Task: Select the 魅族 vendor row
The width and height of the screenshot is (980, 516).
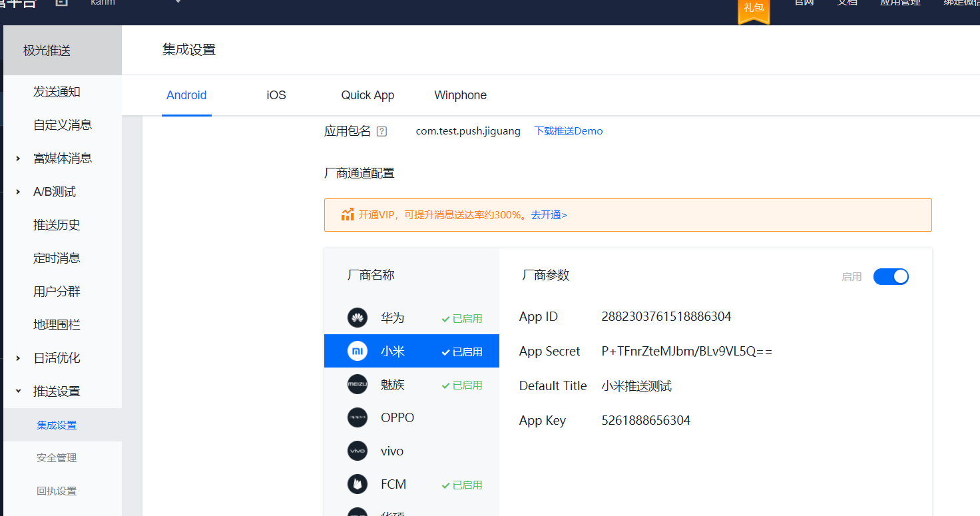Action: click(411, 384)
